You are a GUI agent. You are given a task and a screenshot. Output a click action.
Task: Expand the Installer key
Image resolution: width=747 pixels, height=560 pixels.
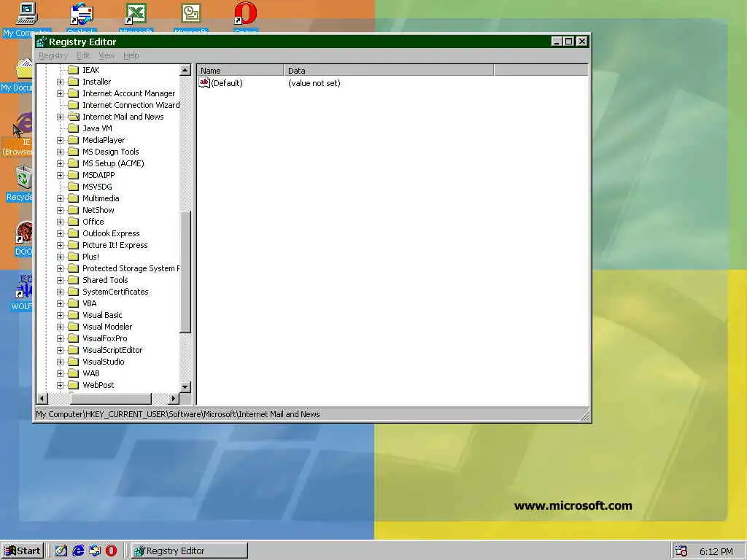coord(60,82)
